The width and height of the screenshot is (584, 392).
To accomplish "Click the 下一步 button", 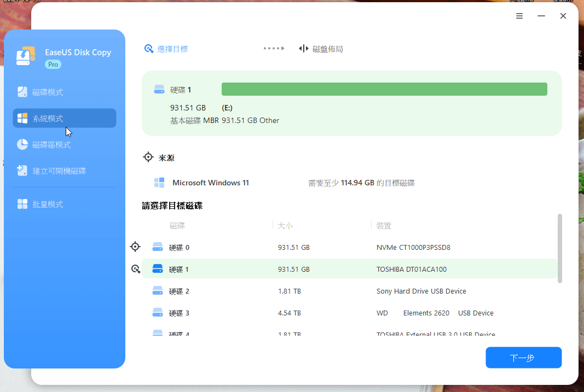I will (524, 358).
